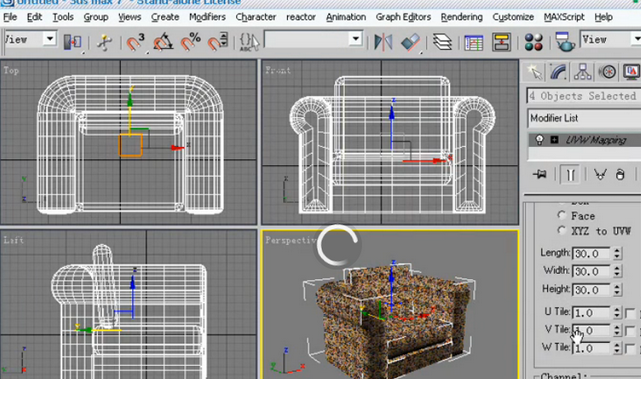The height and width of the screenshot is (402, 641).
Task: Remove modifier with trash can icon
Action: coord(620,175)
